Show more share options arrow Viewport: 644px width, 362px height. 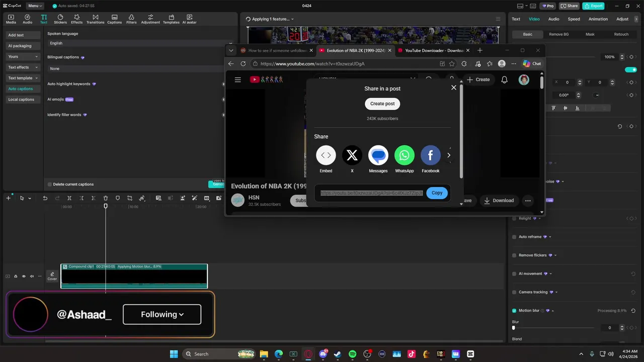[449, 155]
